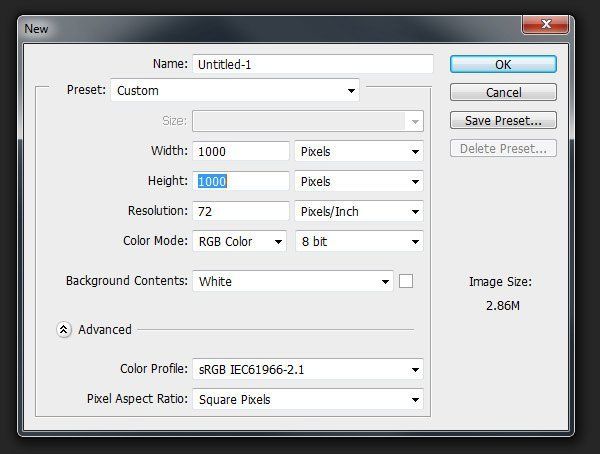The height and width of the screenshot is (454, 600).
Task: Open the 8 bit depth dropdown
Action: [x=359, y=241]
